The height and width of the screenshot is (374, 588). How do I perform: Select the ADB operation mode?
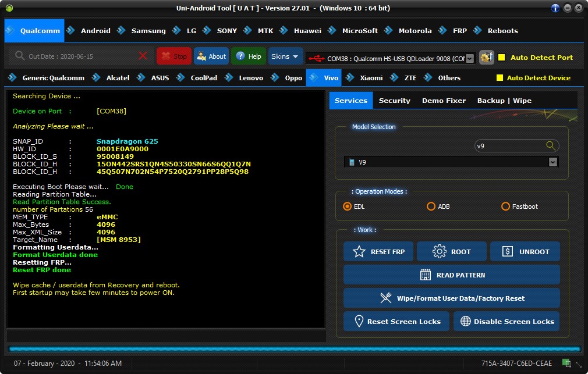(x=431, y=206)
